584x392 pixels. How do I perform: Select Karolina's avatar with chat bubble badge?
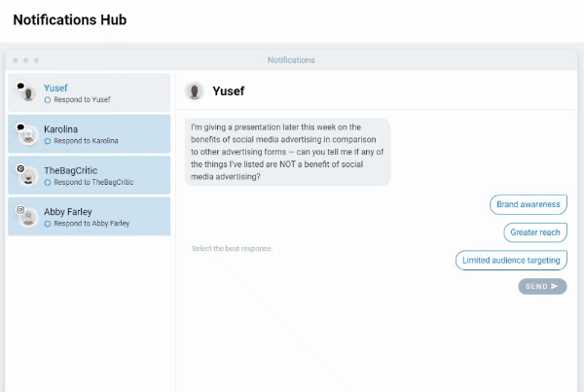28,135
